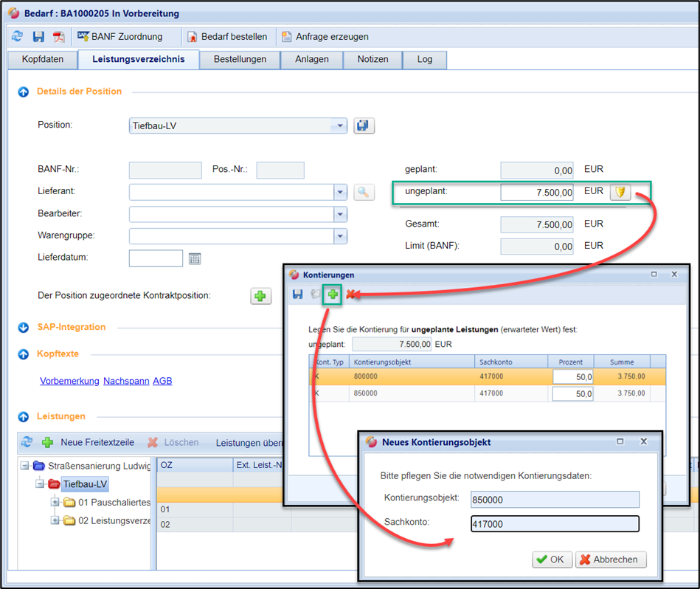This screenshot has height=589, width=700.
Task: Expand the SAP-Integration section
Action: (x=23, y=327)
